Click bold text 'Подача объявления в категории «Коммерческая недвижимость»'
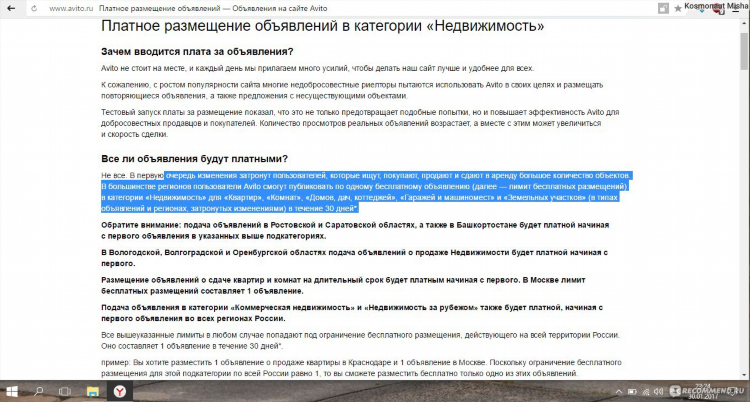 pos(352,313)
